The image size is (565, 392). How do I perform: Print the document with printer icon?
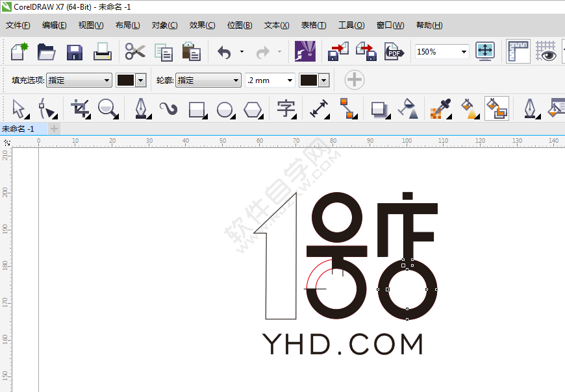(103, 51)
